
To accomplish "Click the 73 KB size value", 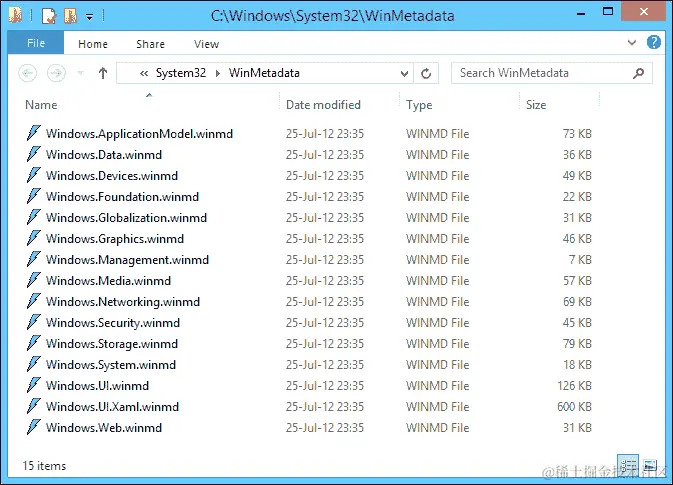I will pos(577,133).
